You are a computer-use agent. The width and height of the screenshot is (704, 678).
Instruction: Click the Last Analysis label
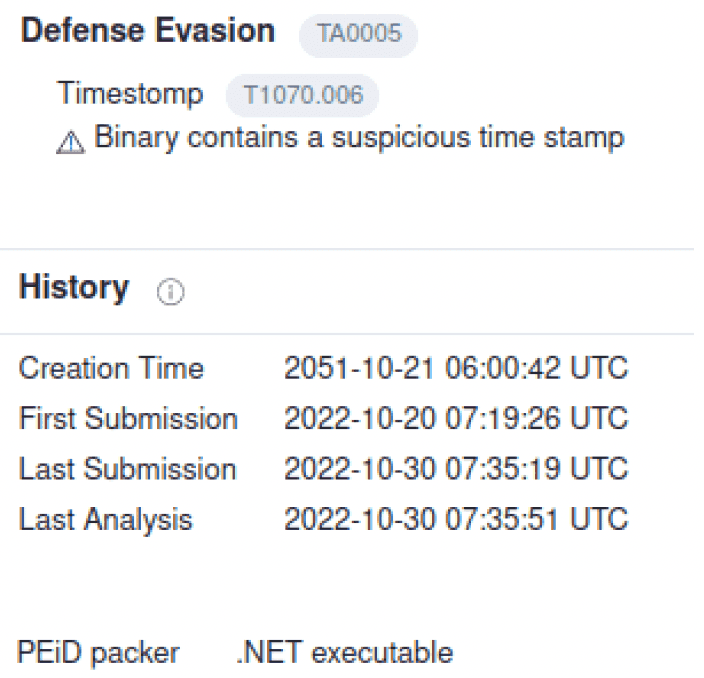(106, 520)
